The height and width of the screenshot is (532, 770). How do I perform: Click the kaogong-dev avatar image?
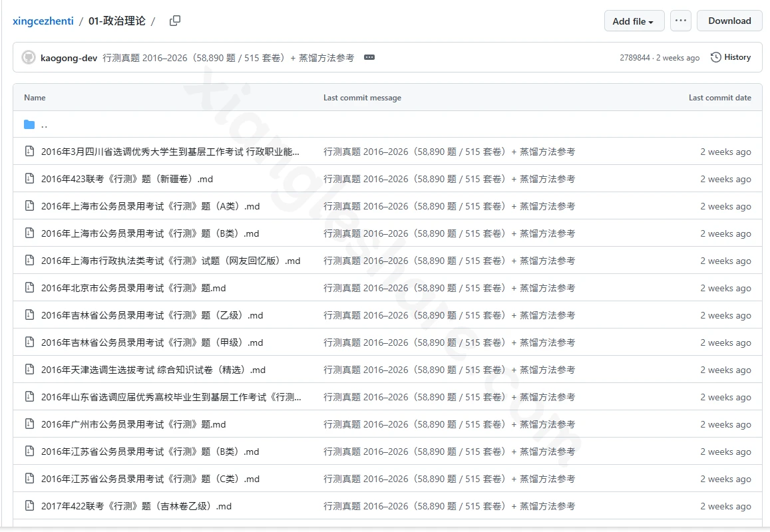[29, 57]
